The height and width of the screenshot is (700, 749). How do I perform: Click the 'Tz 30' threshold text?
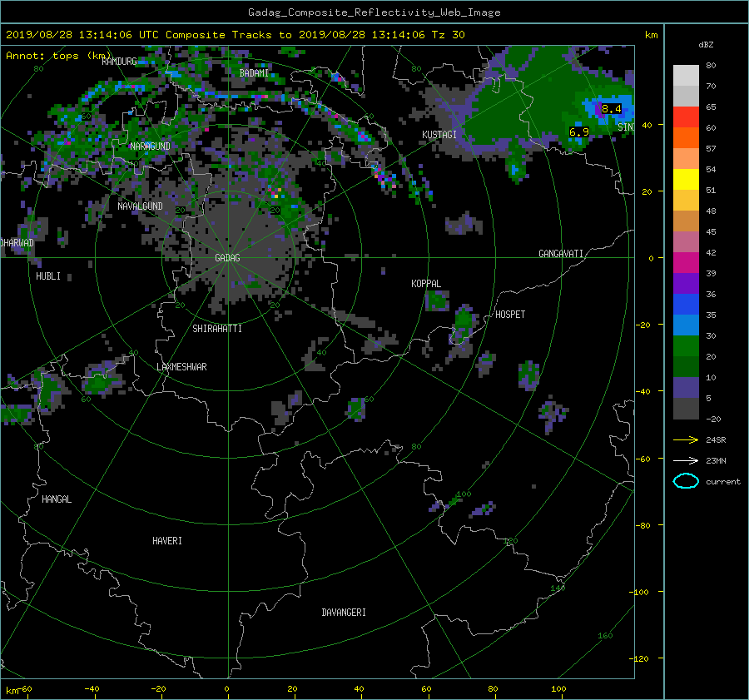tap(448, 35)
